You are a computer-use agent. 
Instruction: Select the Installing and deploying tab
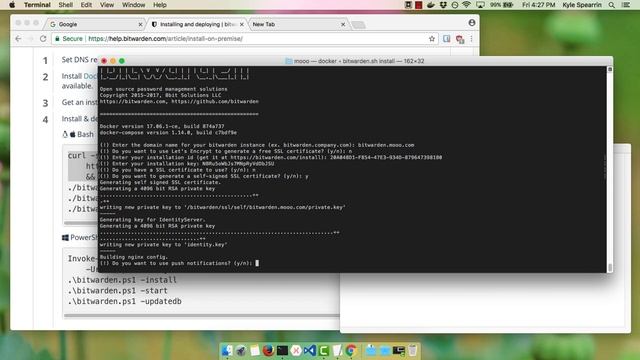tap(198, 24)
